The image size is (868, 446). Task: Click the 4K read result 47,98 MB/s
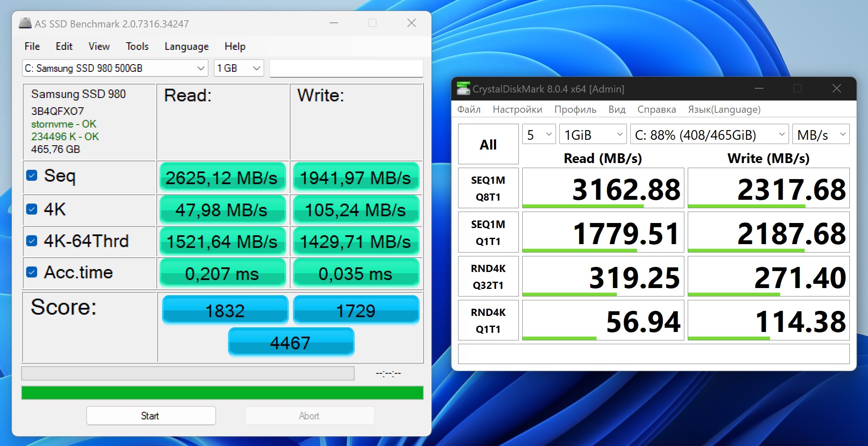(x=222, y=210)
